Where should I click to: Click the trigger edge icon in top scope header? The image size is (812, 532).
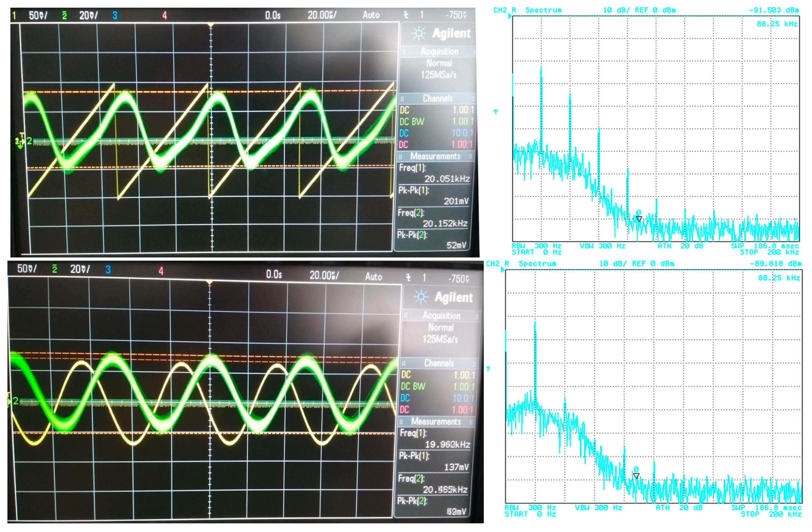click(x=406, y=15)
